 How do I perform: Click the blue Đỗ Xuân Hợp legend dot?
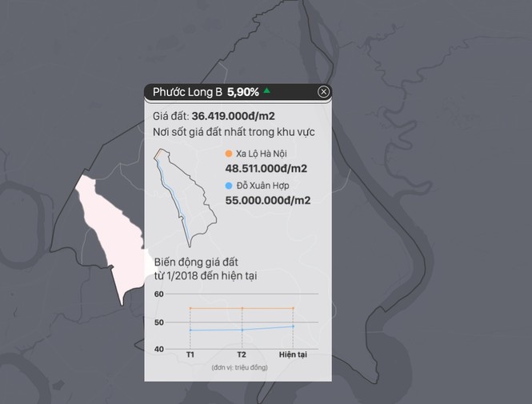(x=229, y=186)
